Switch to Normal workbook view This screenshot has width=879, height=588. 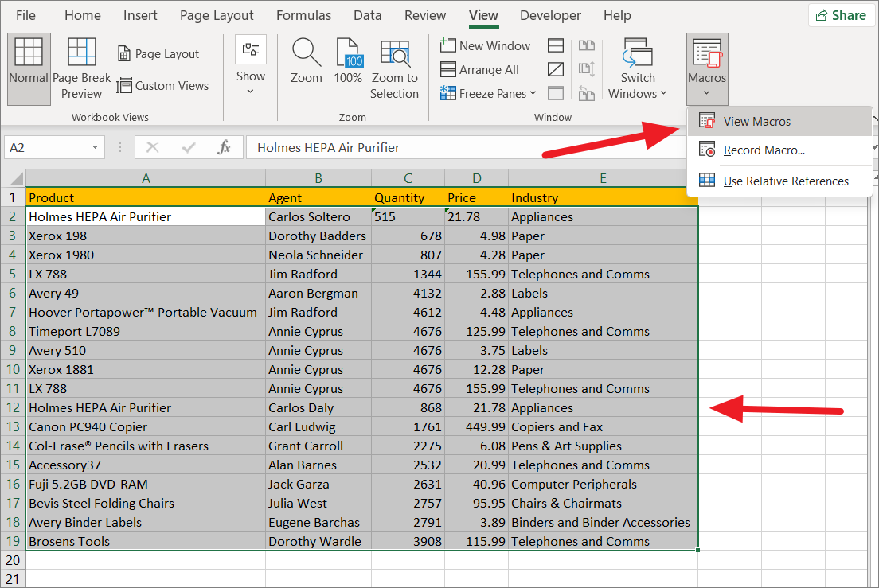[x=29, y=68]
